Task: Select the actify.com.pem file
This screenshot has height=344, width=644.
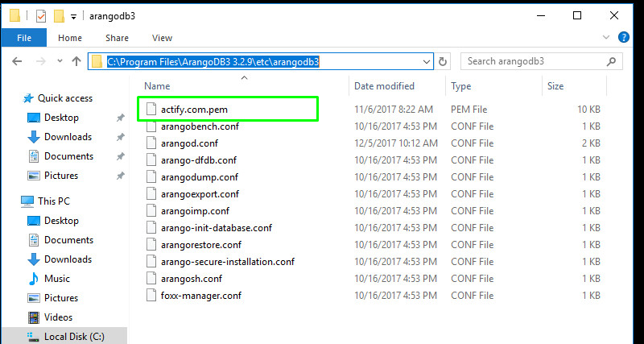Action: [x=194, y=110]
